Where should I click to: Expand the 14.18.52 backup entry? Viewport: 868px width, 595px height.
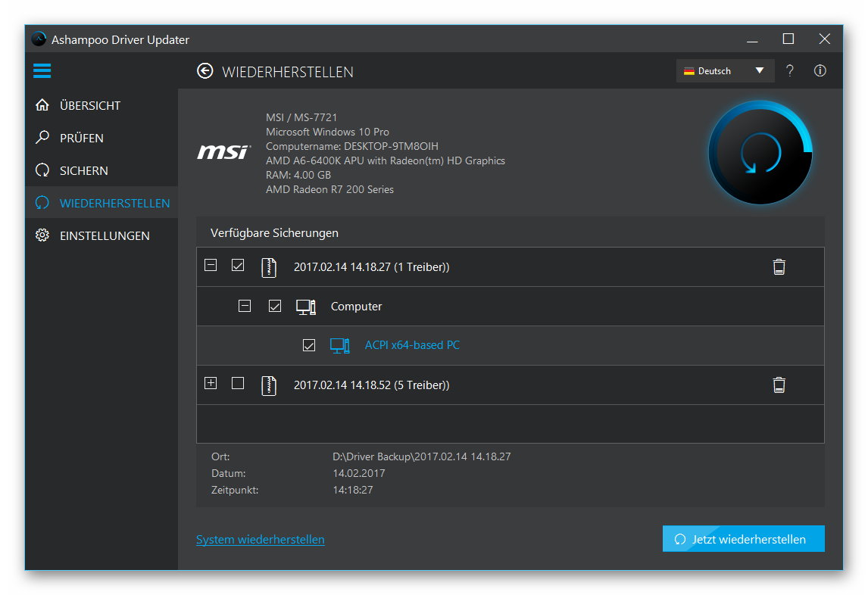(x=211, y=383)
